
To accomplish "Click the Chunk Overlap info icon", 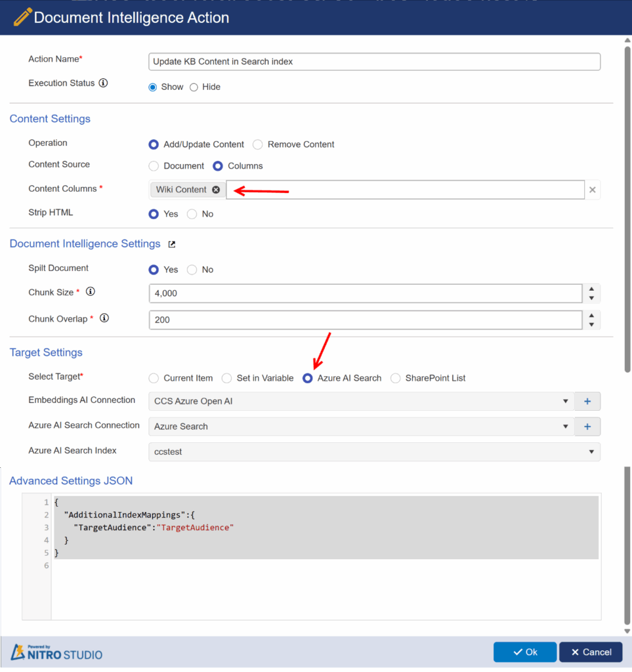I will point(104,318).
